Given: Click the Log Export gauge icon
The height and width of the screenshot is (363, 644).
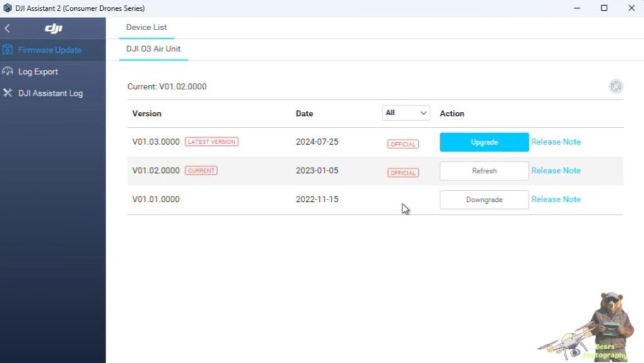Looking at the screenshot, I should click(x=8, y=72).
